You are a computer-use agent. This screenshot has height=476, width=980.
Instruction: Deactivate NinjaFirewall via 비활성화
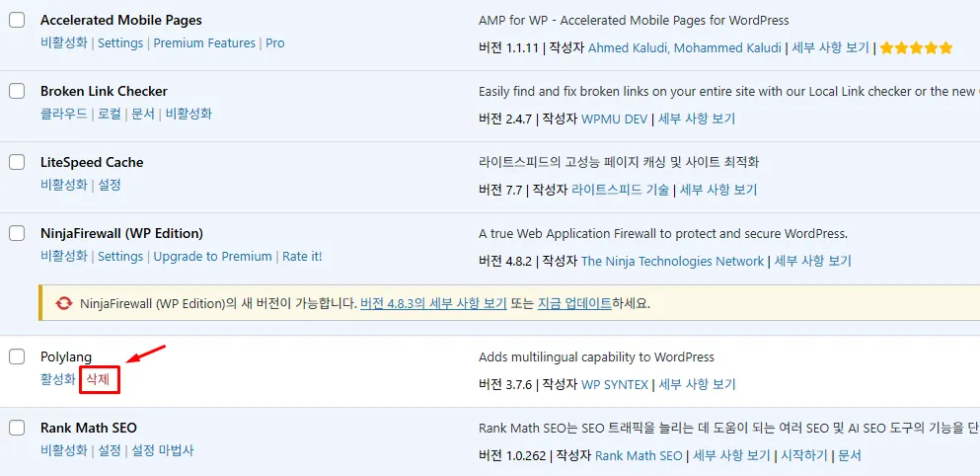tap(64, 257)
